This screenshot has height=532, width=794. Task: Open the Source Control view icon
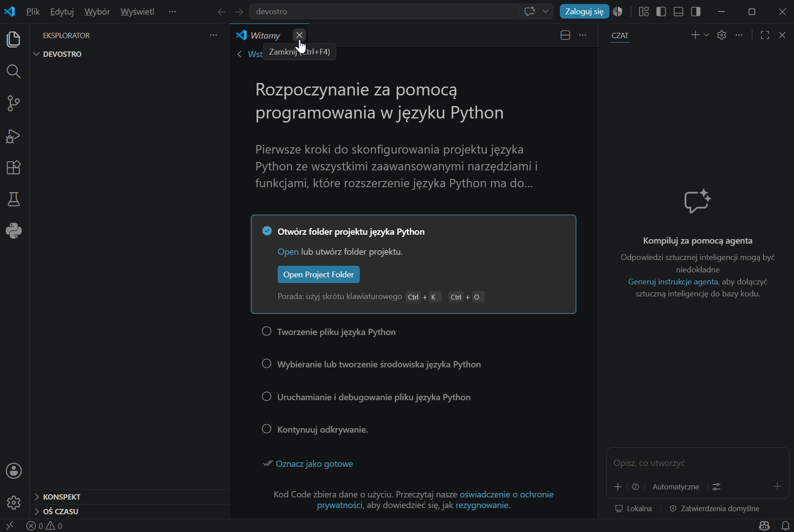14,103
